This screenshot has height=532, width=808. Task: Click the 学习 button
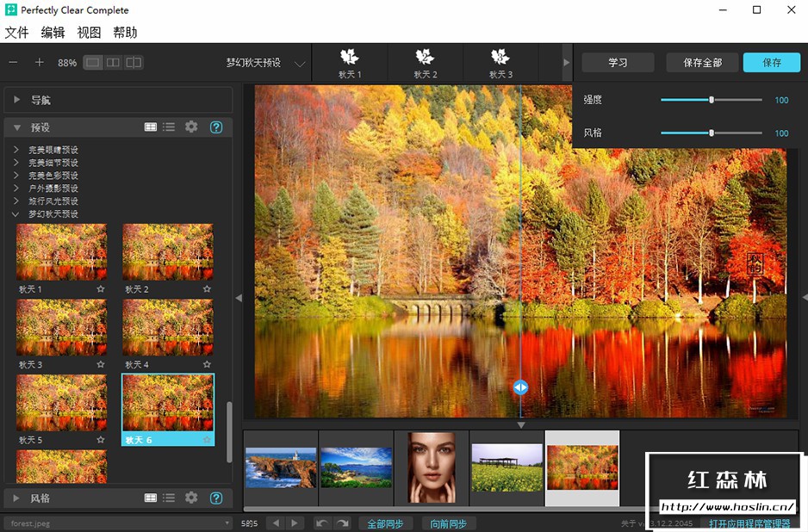[x=618, y=62]
